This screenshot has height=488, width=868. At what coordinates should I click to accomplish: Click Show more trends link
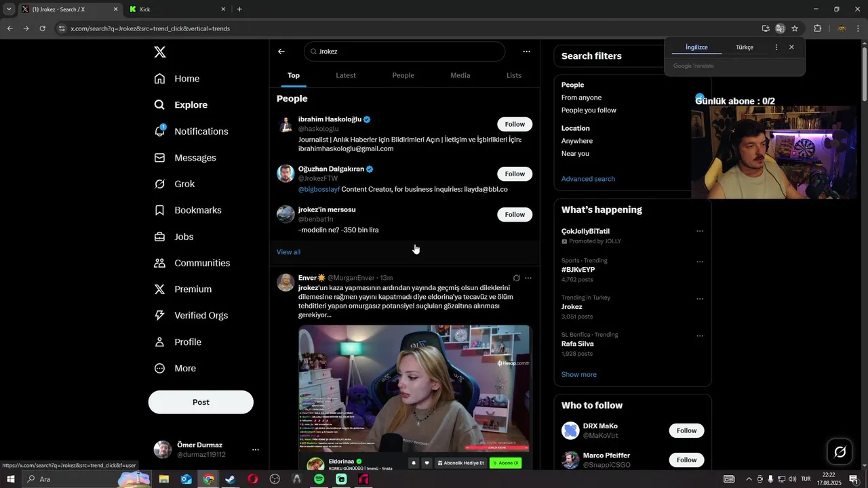tap(579, 375)
